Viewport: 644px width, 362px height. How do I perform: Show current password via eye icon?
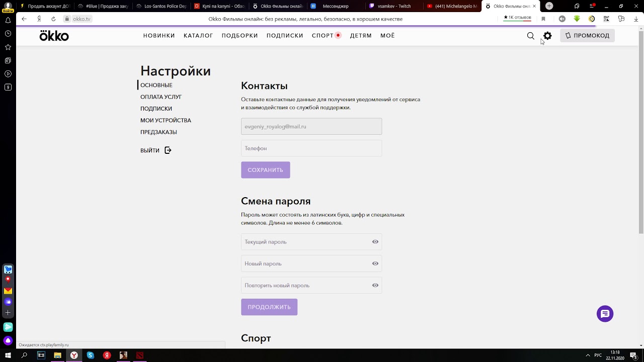click(375, 242)
